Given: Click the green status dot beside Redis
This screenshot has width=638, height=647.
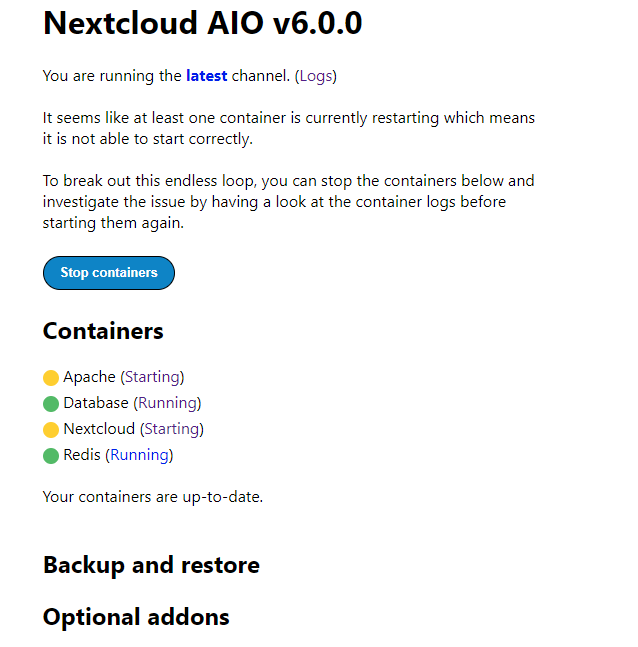Looking at the screenshot, I should point(51,456).
